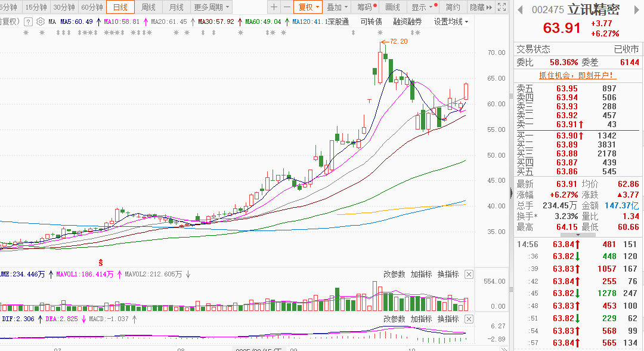Click 改参数 in MACD panel

tap(394, 319)
